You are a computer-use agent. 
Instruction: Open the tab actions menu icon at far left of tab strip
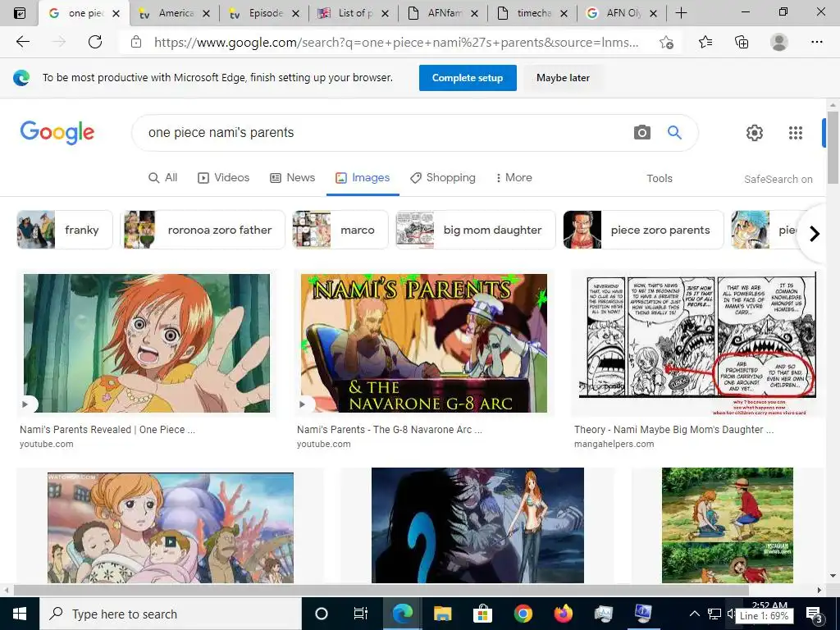click(x=19, y=13)
